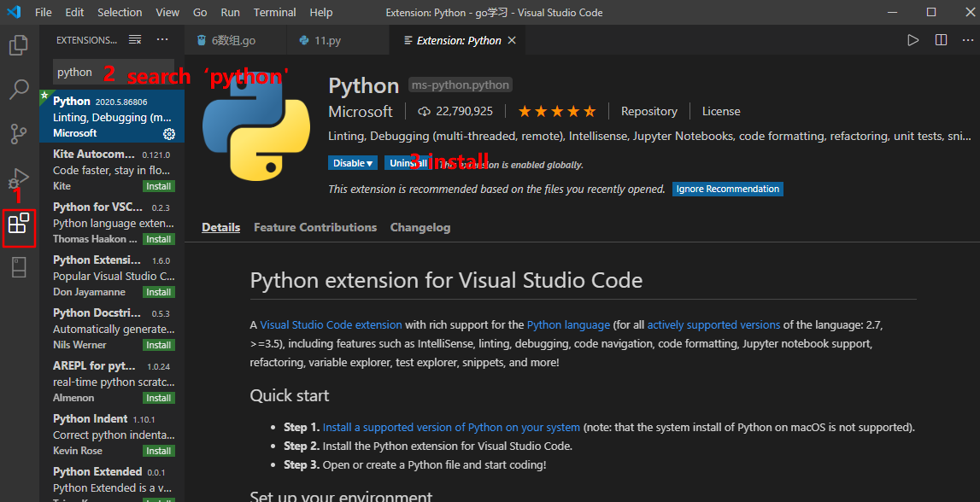This screenshot has width=980, height=502.
Task: Open the Terminal menu
Action: pos(274,13)
